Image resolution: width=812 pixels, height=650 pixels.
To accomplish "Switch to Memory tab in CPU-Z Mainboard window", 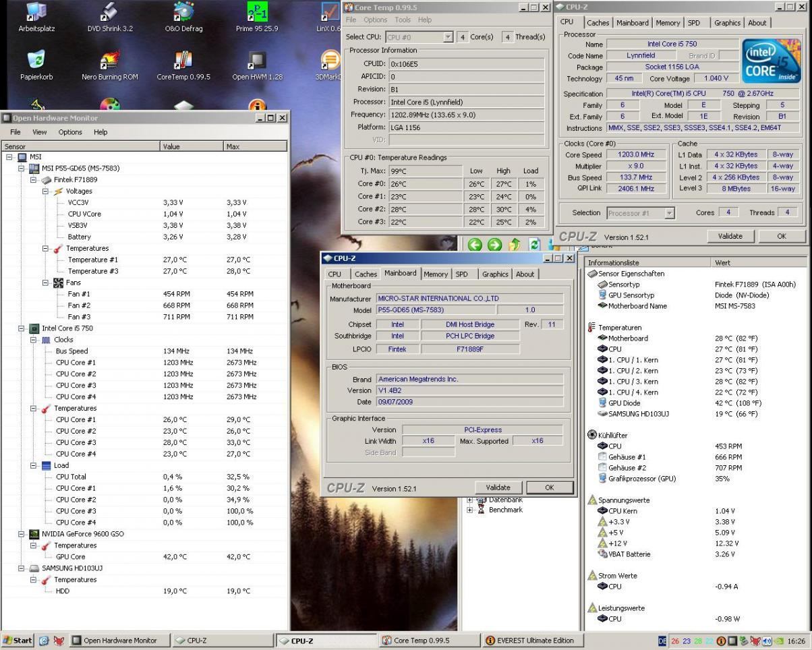I will [x=436, y=274].
